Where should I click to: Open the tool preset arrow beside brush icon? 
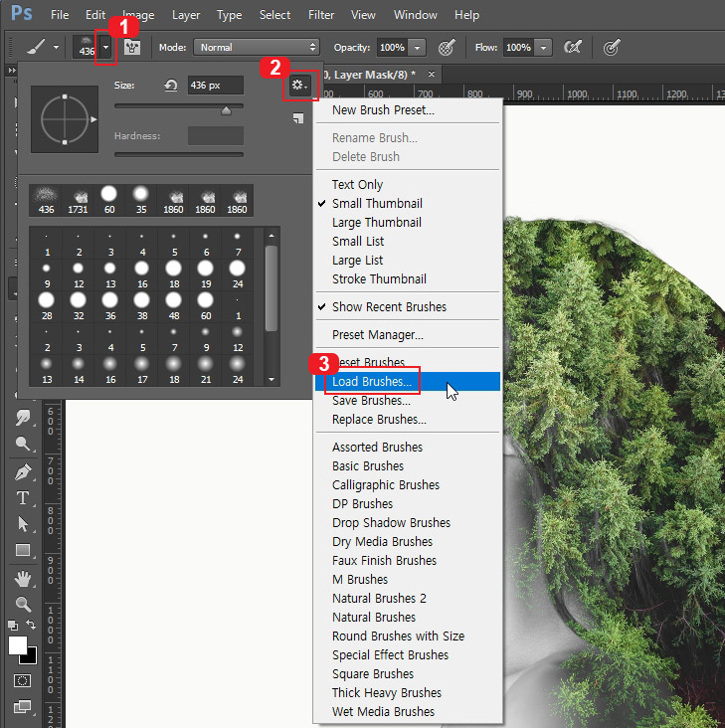click(56, 47)
